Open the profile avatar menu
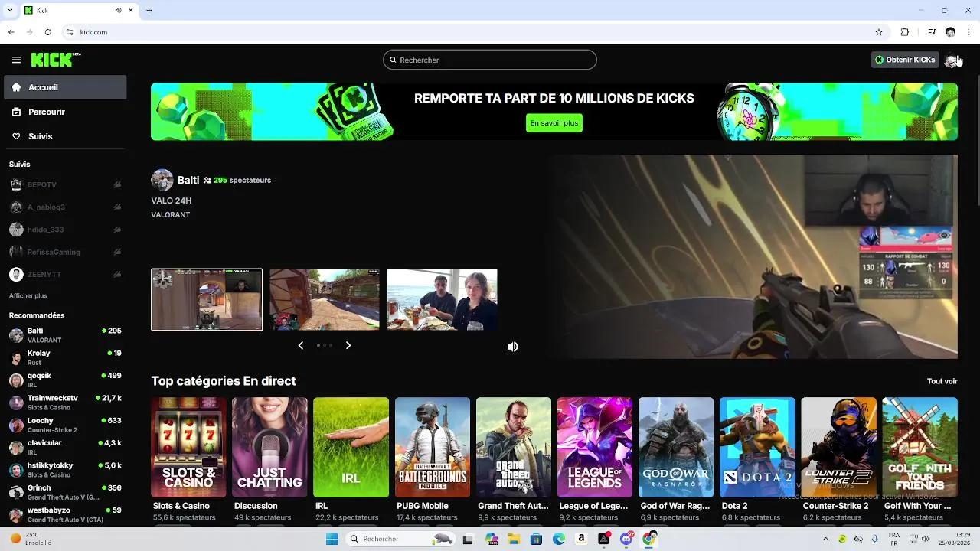The width and height of the screenshot is (980, 551). [x=952, y=60]
